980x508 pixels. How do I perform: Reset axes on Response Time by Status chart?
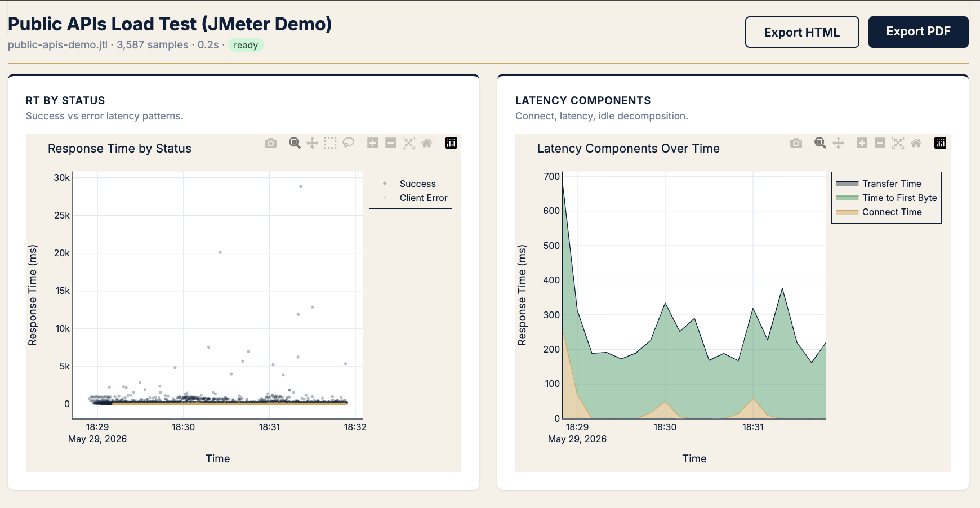point(426,143)
